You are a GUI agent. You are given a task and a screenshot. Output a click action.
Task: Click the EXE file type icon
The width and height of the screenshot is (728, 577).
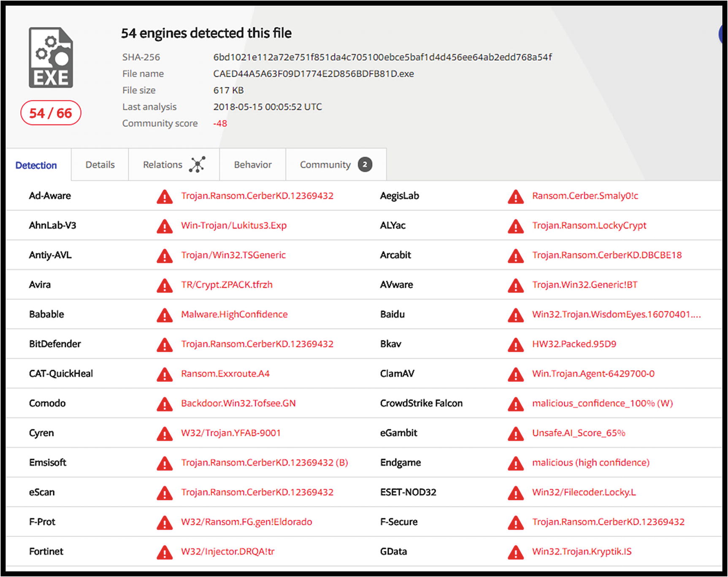pyautogui.click(x=51, y=58)
